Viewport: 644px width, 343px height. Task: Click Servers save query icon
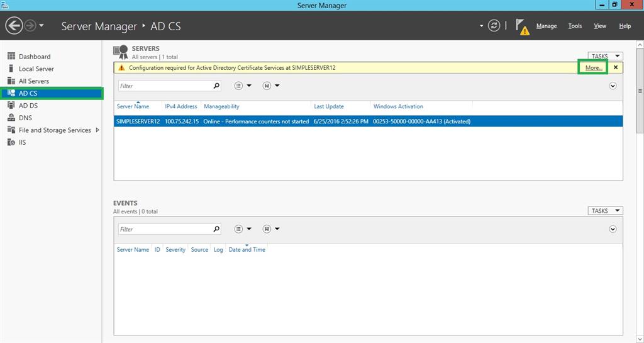267,86
